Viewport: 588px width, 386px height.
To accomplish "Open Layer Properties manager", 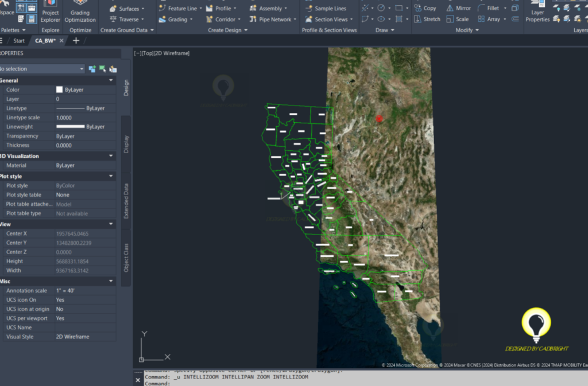I will click(537, 11).
